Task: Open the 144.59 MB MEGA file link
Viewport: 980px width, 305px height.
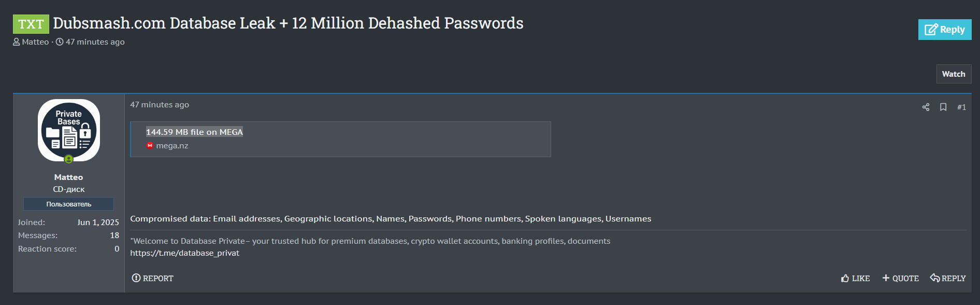Action: click(x=194, y=132)
